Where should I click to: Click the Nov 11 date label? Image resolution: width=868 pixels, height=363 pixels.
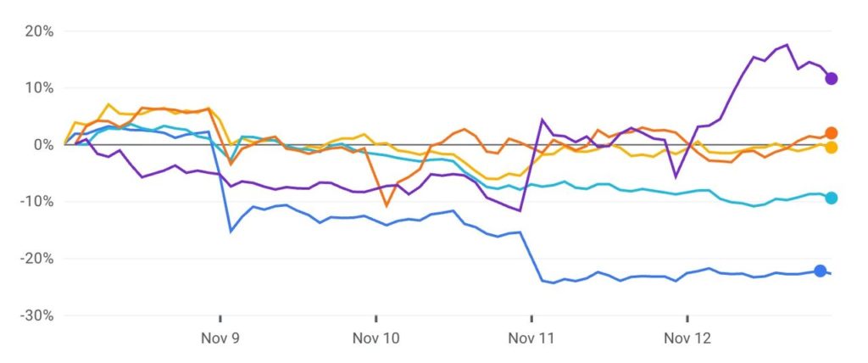point(531,338)
